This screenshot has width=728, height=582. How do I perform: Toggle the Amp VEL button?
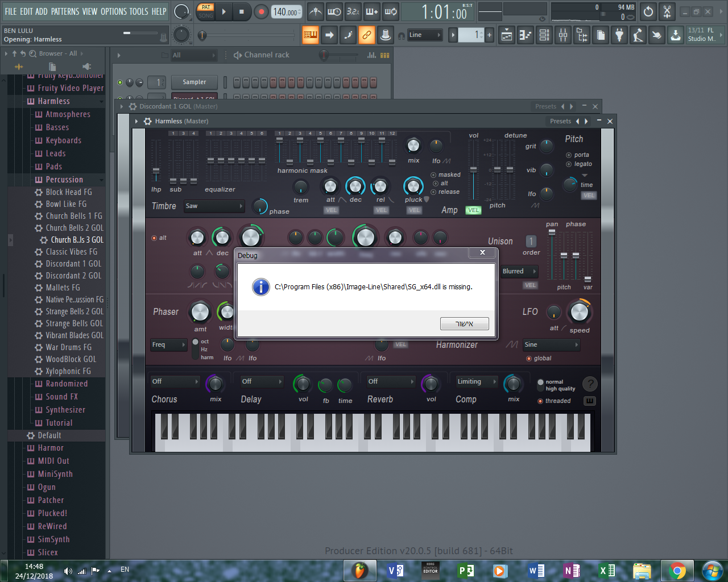pos(473,210)
